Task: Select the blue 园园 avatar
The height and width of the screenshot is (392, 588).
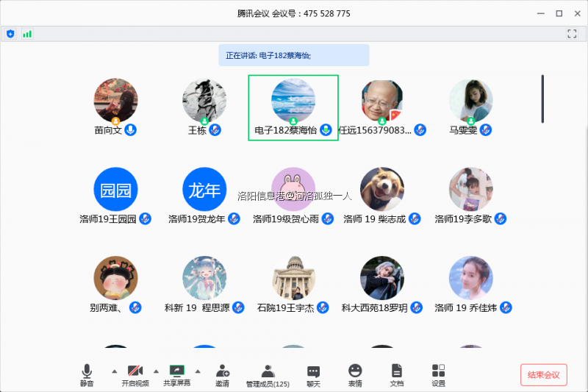Action: (x=115, y=190)
